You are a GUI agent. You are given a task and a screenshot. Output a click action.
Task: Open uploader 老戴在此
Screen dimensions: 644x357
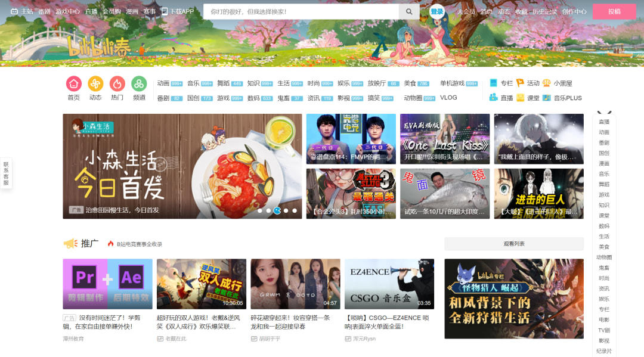coord(176,339)
